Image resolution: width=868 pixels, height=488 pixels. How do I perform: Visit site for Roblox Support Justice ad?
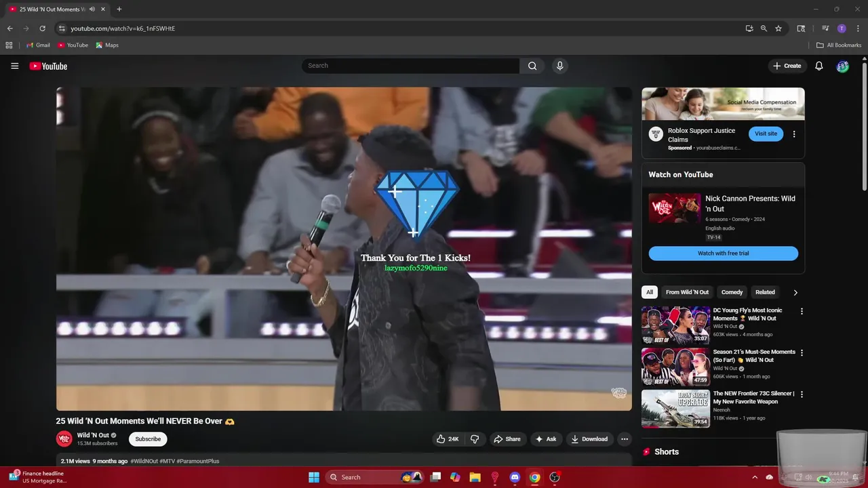coord(766,134)
